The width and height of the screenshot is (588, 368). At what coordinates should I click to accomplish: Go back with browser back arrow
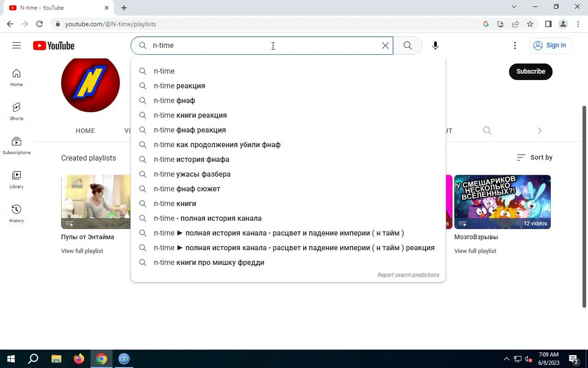pyautogui.click(x=10, y=24)
